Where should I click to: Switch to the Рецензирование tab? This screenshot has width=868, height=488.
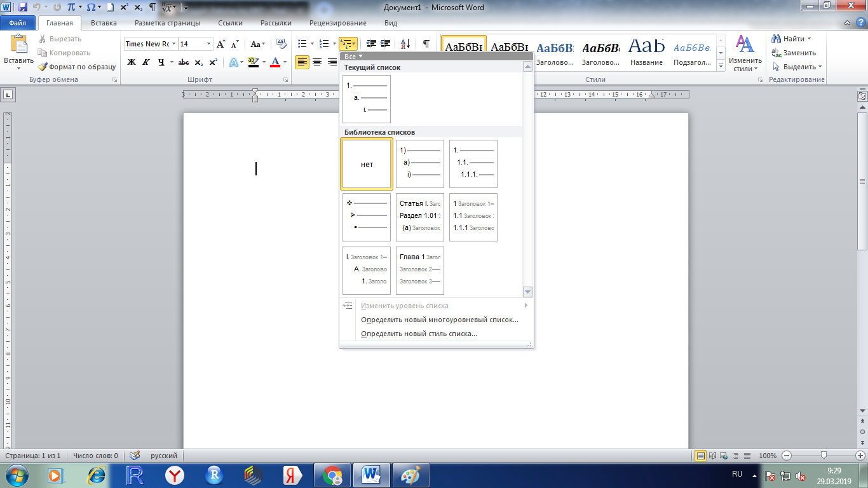pos(339,23)
